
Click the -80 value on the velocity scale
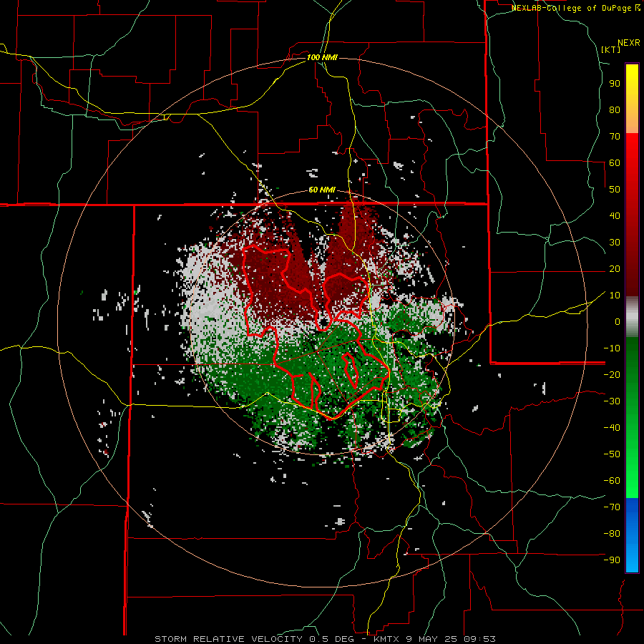(x=612, y=534)
